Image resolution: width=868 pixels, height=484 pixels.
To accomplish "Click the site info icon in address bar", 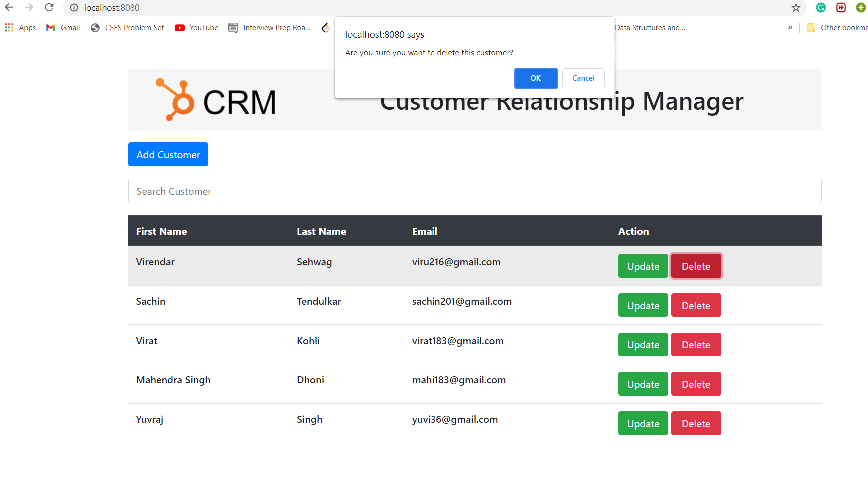I will tap(74, 8).
